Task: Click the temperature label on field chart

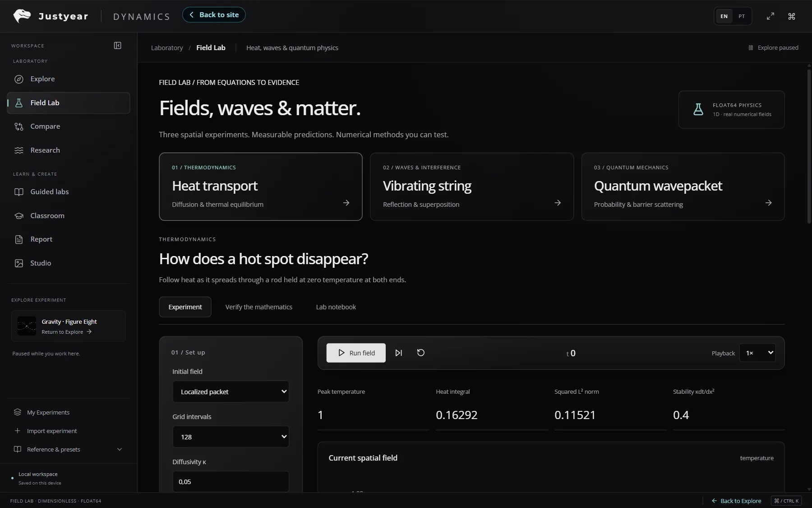Action: pos(757,458)
